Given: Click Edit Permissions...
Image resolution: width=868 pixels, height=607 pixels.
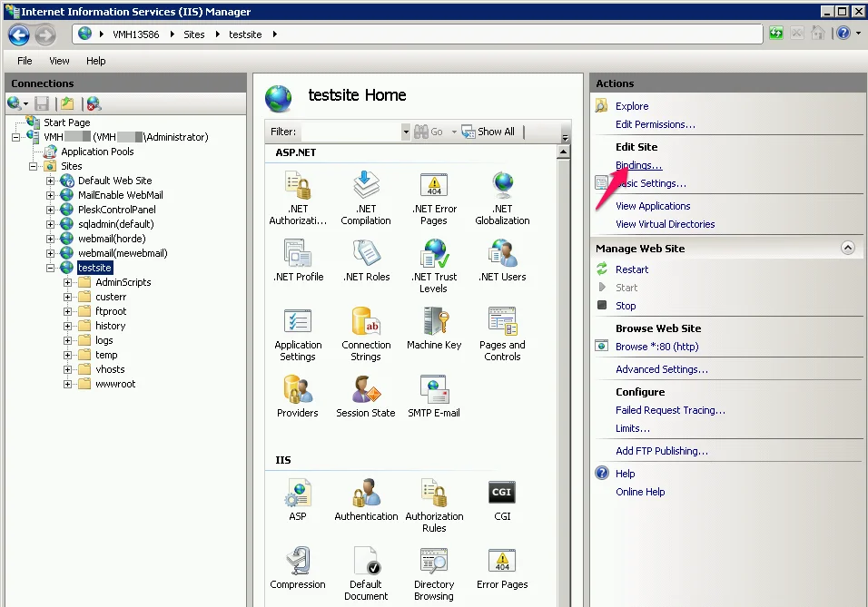Looking at the screenshot, I should (x=656, y=124).
